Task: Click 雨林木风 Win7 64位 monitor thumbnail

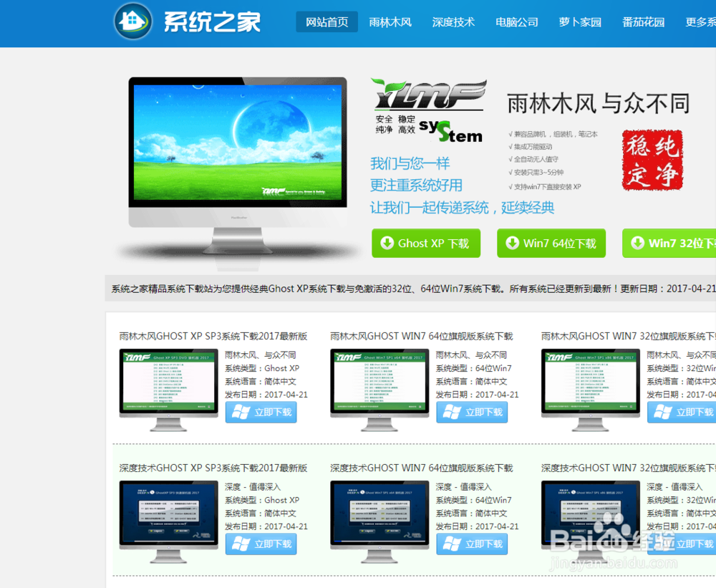Action: [379, 390]
